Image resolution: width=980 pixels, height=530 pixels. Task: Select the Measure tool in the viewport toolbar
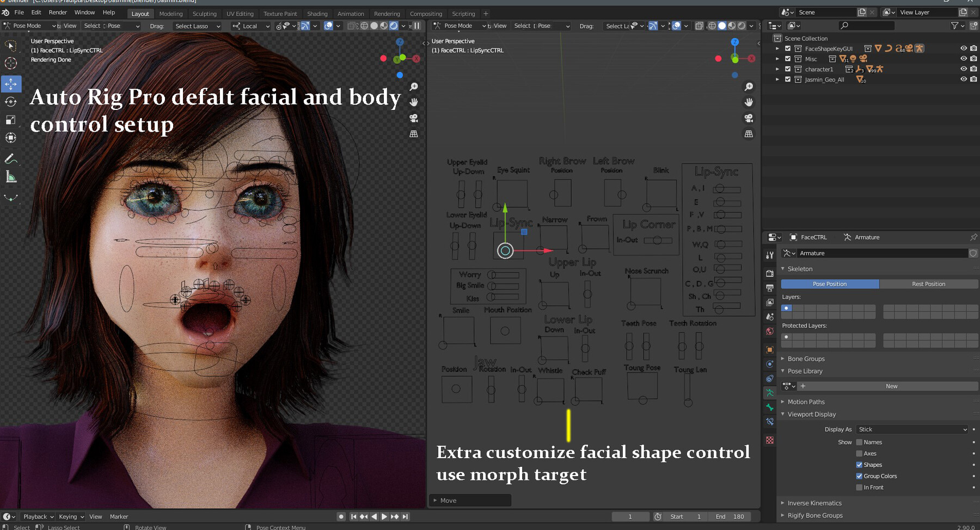coord(11,177)
